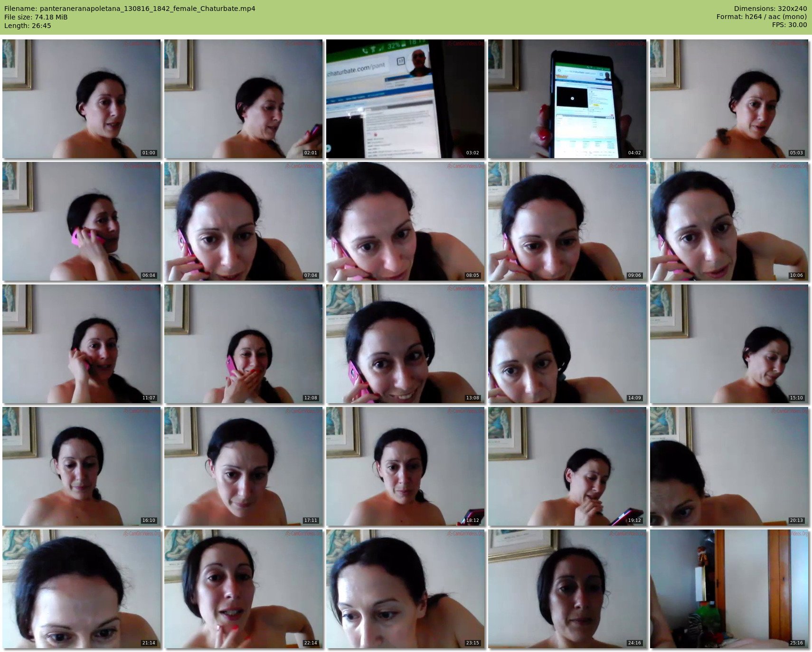The image size is (812, 652).
Task: Open the 13:08 preview frame
Action: pyautogui.click(x=406, y=344)
